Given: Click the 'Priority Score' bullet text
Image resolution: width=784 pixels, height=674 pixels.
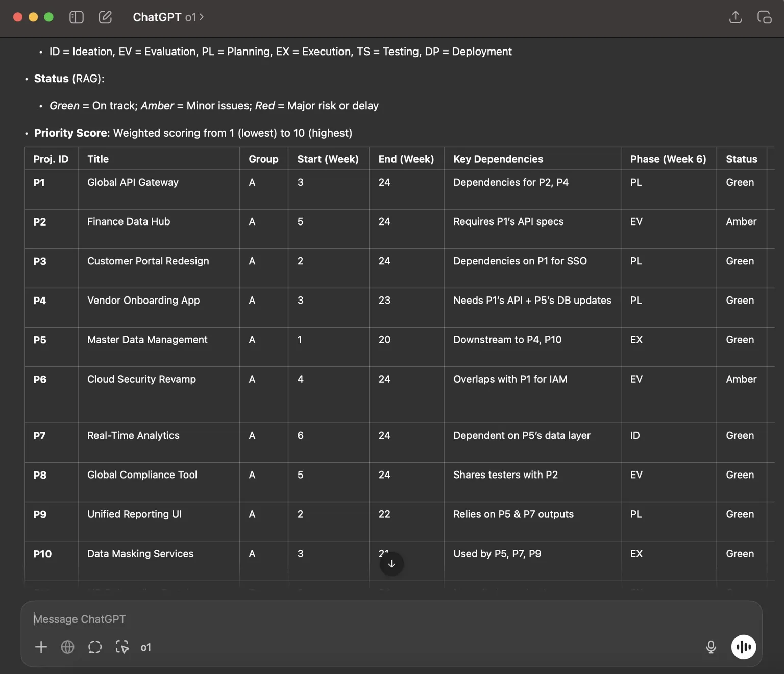Looking at the screenshot, I should (x=193, y=133).
